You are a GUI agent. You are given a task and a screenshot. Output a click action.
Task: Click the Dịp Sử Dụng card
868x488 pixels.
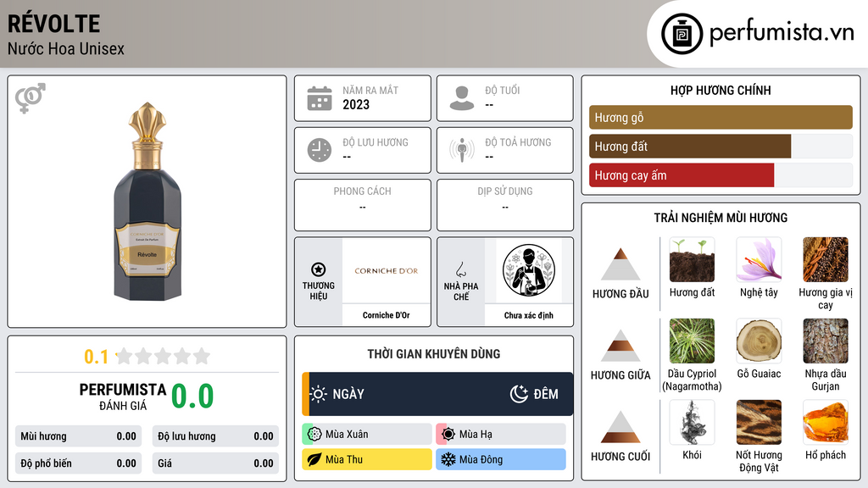coord(505,205)
